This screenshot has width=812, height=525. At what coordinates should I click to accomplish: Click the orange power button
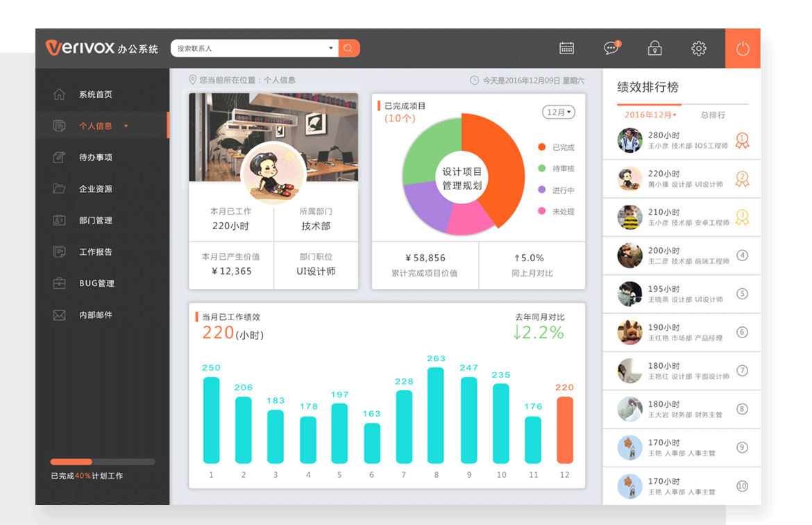pyautogui.click(x=743, y=49)
